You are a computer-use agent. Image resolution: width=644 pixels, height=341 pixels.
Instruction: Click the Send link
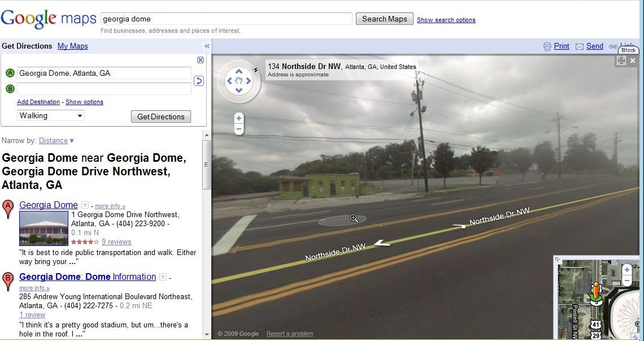click(x=595, y=46)
